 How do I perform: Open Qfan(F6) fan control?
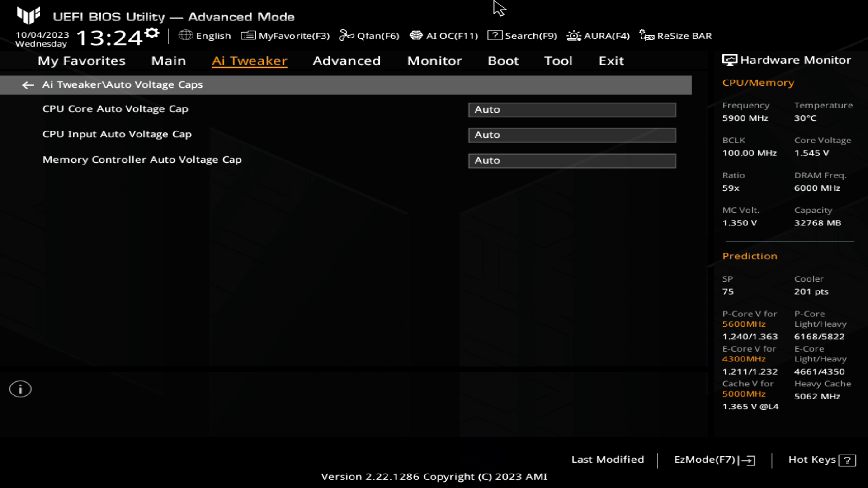click(369, 36)
